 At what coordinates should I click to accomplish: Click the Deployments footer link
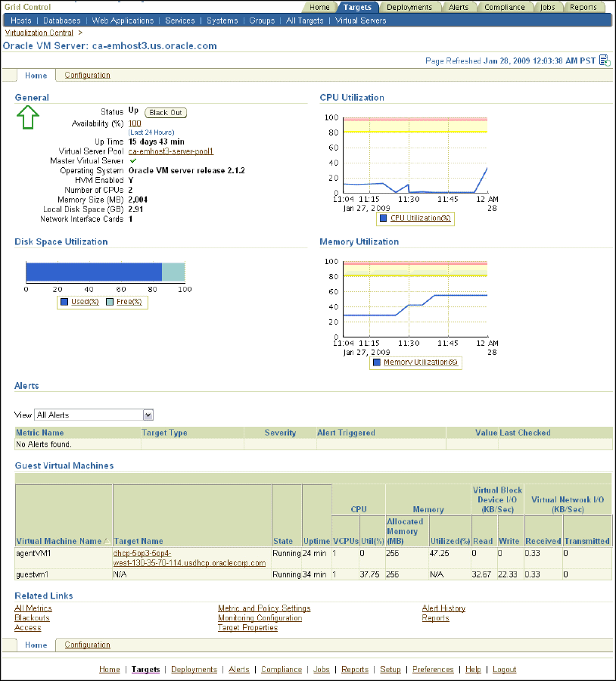pos(194,670)
